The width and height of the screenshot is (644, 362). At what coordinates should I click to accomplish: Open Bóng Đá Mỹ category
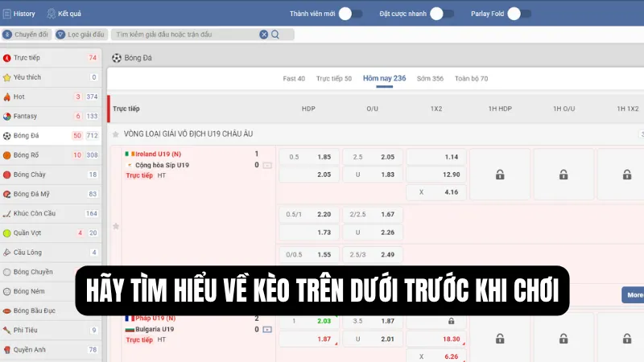(51, 194)
